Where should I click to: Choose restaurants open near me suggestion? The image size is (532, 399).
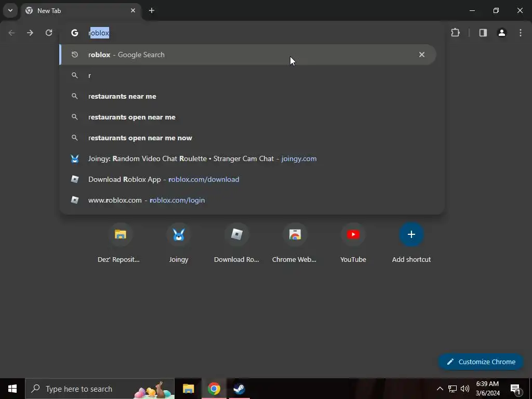click(248, 117)
